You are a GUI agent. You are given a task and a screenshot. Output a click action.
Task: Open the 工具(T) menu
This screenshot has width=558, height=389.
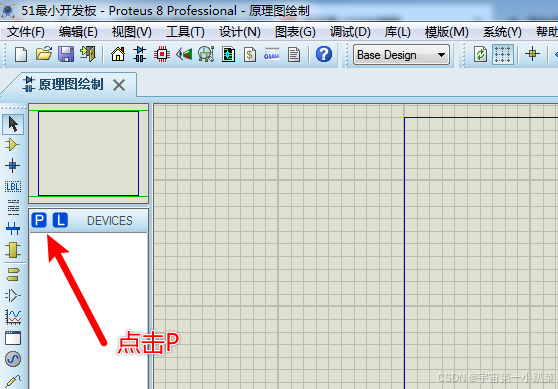185,32
